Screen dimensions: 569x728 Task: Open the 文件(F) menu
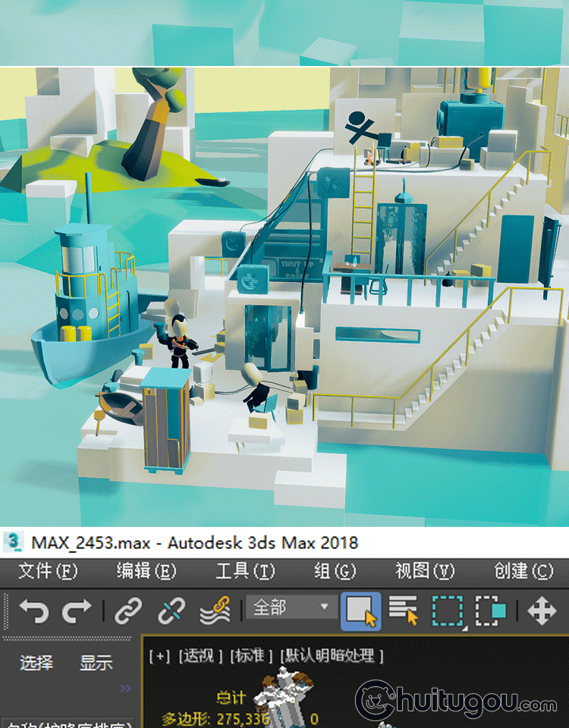click(x=48, y=571)
